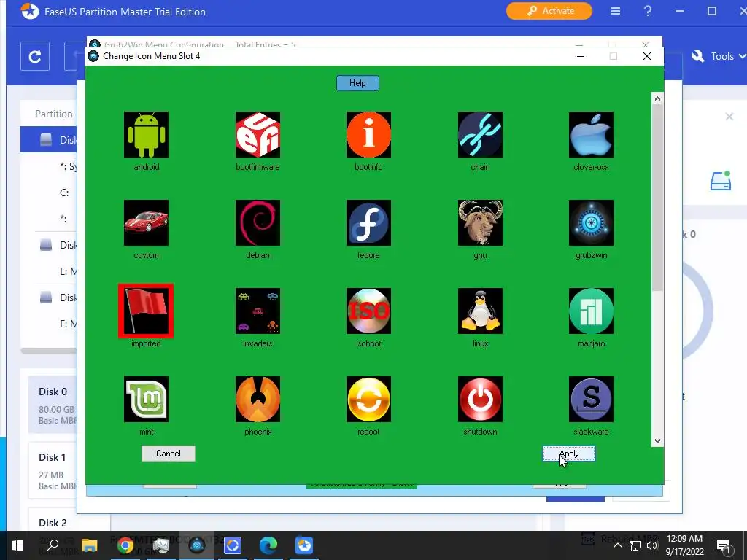Open the EaseUS hamburger menu

tap(616, 10)
